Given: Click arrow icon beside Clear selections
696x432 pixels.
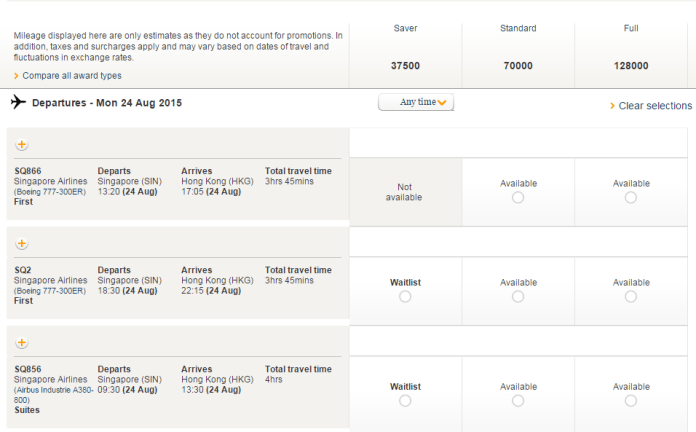Looking at the screenshot, I should click(x=612, y=106).
